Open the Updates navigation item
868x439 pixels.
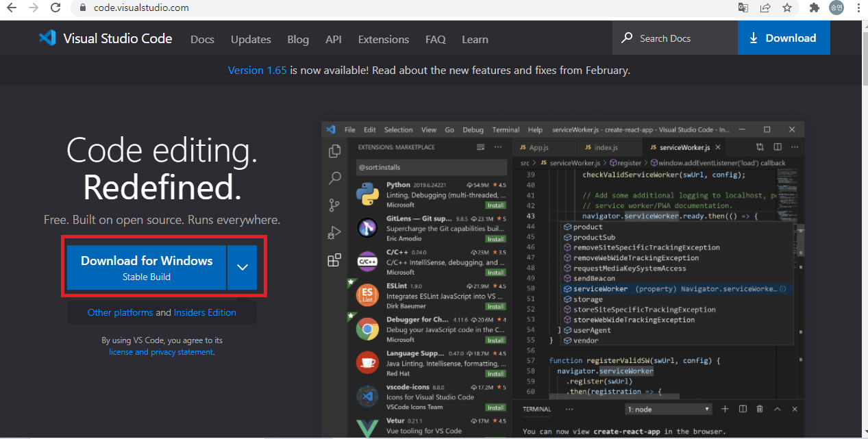pos(251,39)
